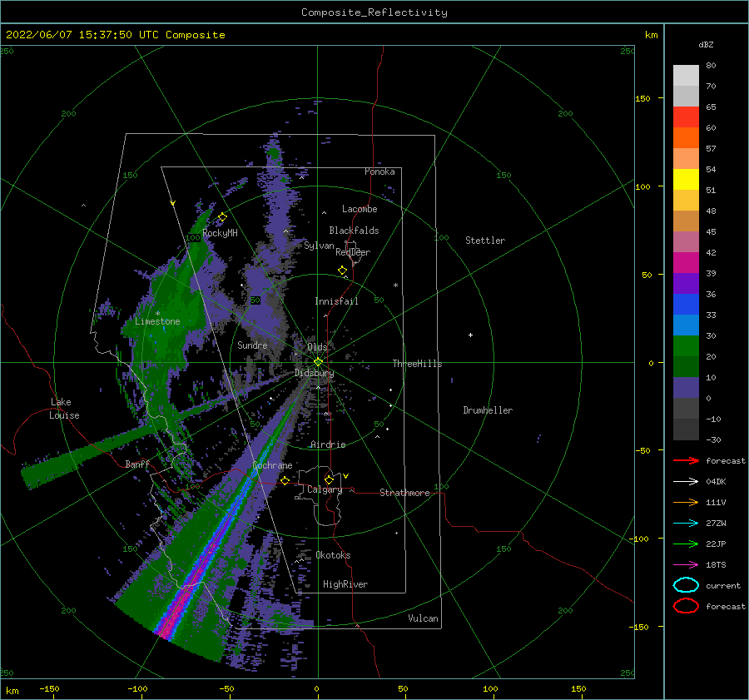Click the Vulcan label

tap(424, 618)
